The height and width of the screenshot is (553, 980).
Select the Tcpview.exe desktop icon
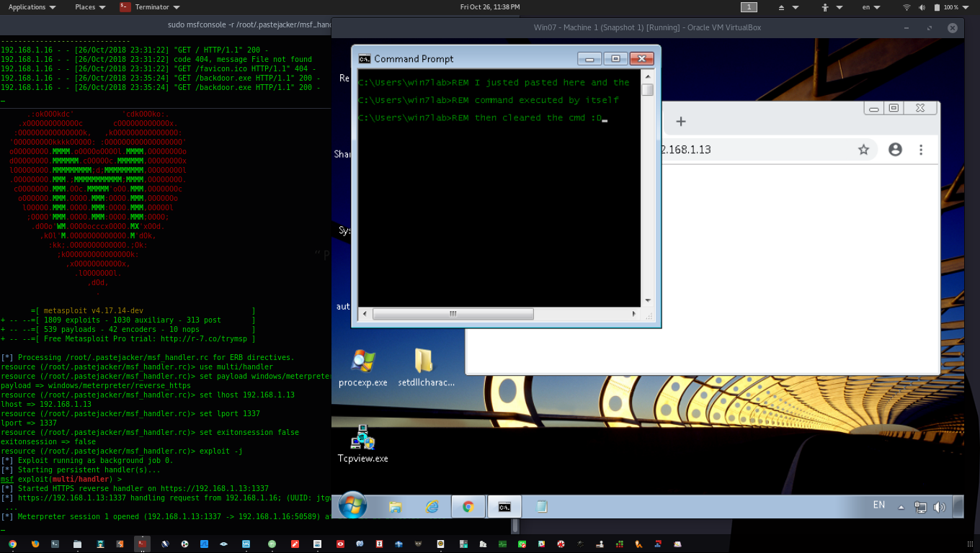tap(362, 444)
